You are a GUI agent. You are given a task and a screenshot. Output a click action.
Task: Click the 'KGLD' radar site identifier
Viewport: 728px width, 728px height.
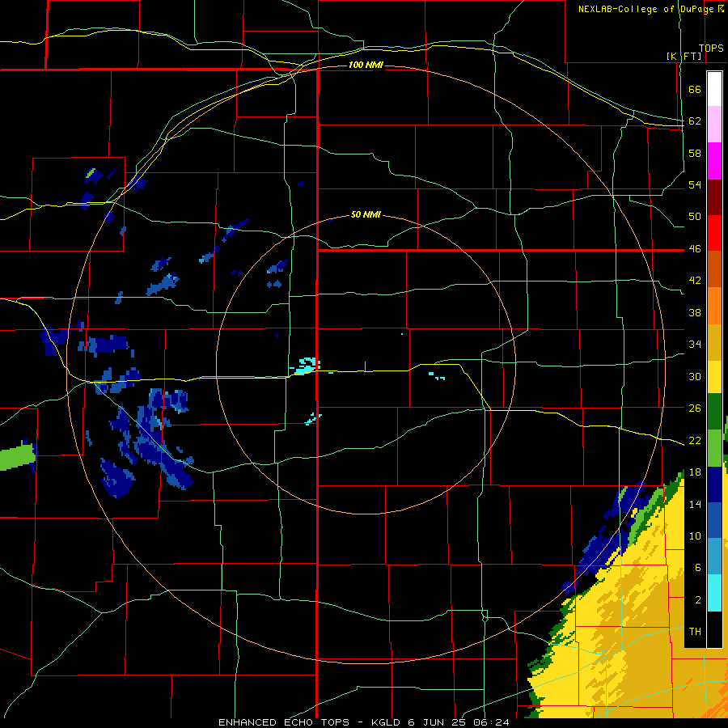pyautogui.click(x=387, y=722)
